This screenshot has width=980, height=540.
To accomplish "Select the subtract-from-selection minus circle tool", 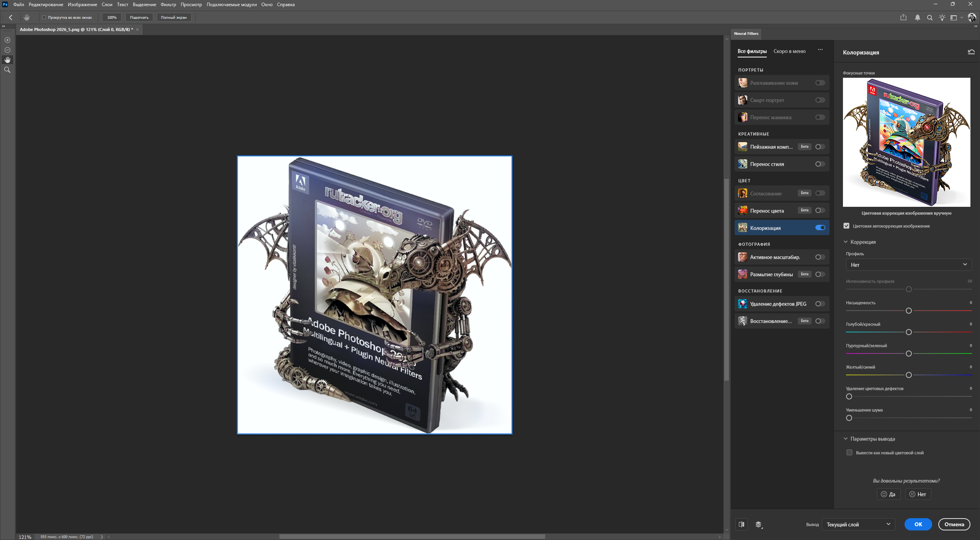I will [7, 50].
